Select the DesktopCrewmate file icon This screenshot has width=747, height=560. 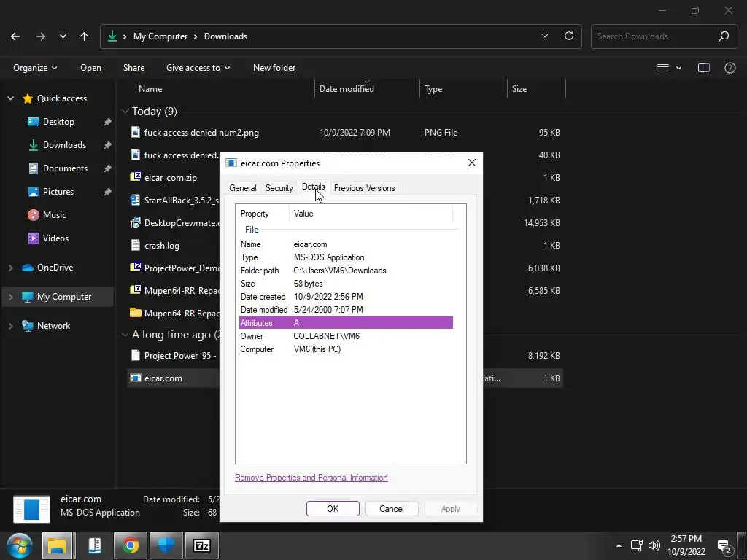click(136, 222)
